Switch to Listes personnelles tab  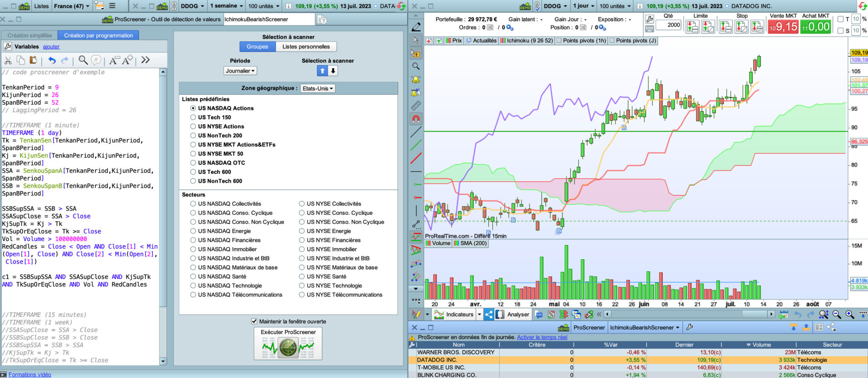point(306,47)
